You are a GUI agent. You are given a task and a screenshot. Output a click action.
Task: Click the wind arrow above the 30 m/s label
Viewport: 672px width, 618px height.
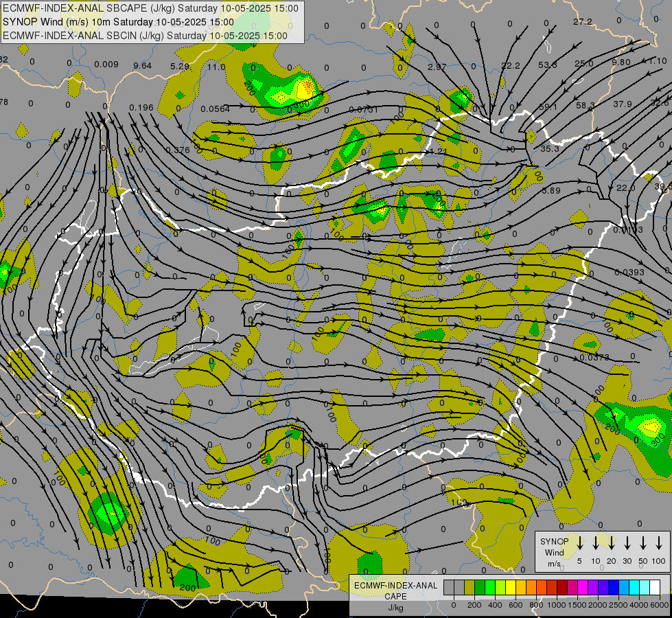[627, 543]
